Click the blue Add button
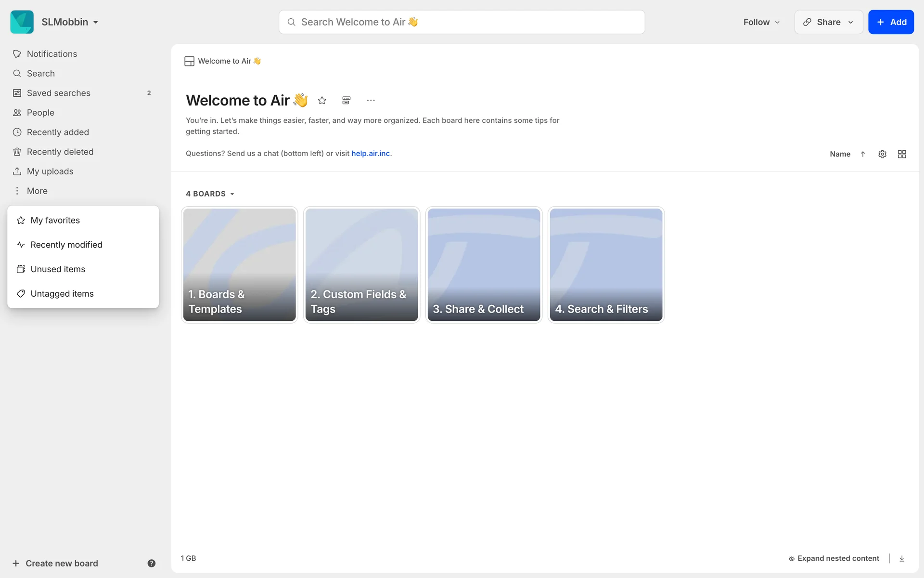 point(891,22)
